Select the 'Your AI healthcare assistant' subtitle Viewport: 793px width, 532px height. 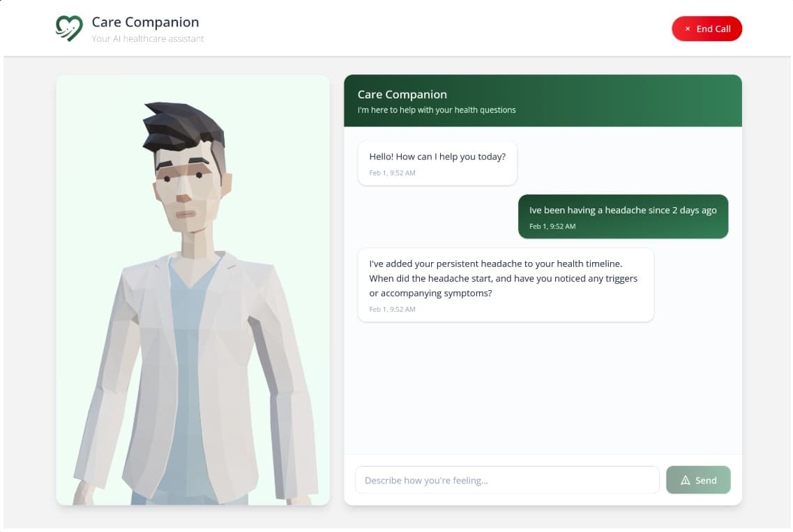point(146,38)
